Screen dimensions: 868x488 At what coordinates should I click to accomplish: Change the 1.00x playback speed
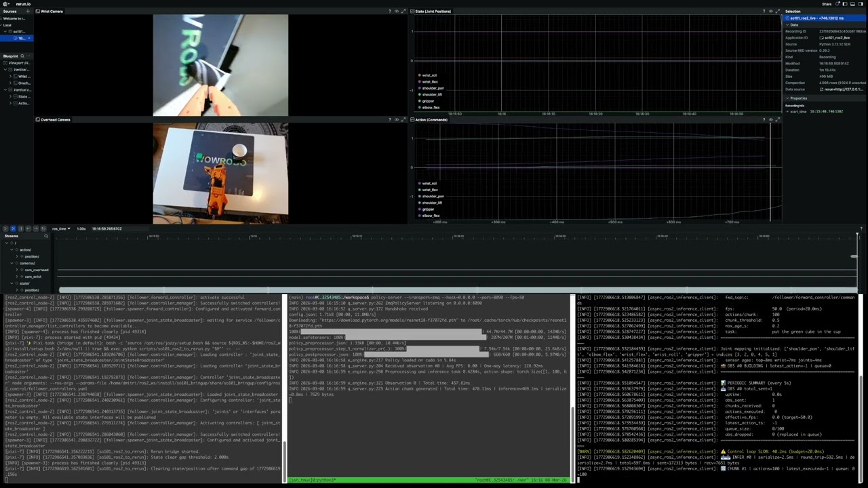pyautogui.click(x=81, y=228)
